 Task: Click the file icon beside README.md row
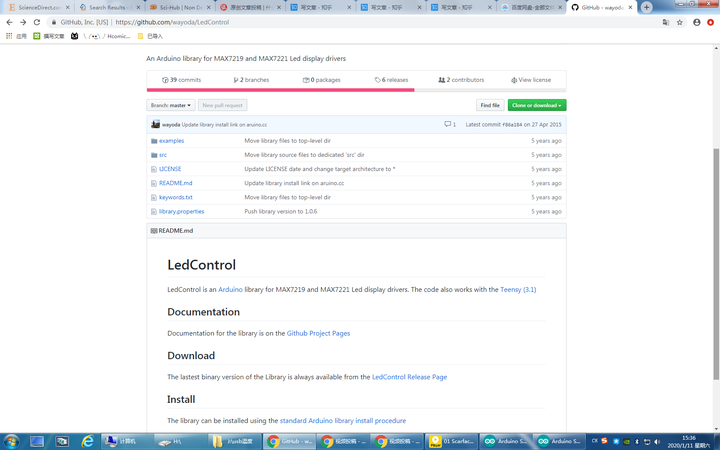click(154, 183)
